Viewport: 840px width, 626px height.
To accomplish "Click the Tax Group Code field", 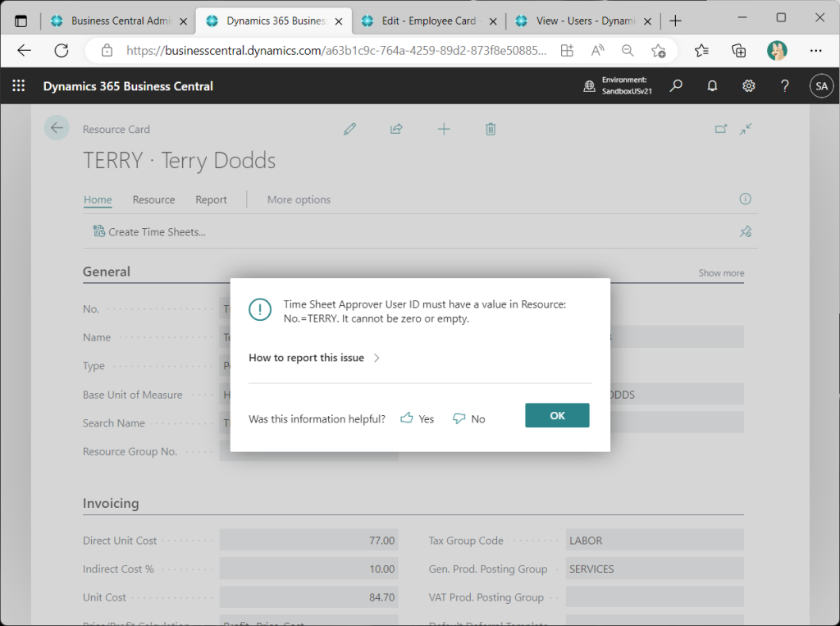I will pos(655,540).
